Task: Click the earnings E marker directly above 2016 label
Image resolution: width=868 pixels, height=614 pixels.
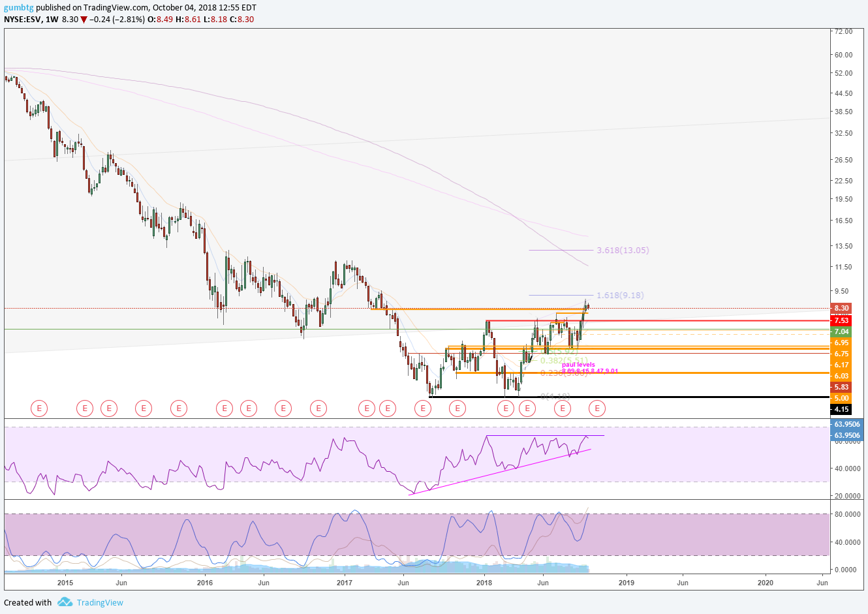Action: pyautogui.click(x=225, y=409)
